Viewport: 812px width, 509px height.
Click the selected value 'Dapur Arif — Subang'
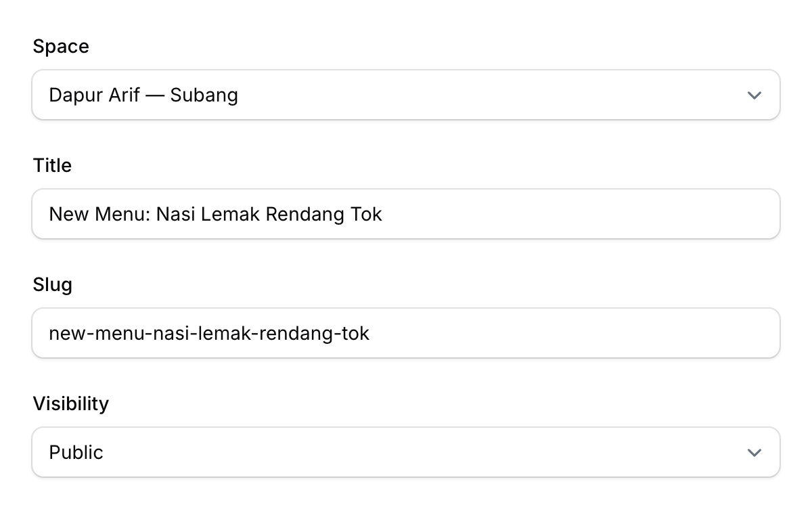(143, 95)
